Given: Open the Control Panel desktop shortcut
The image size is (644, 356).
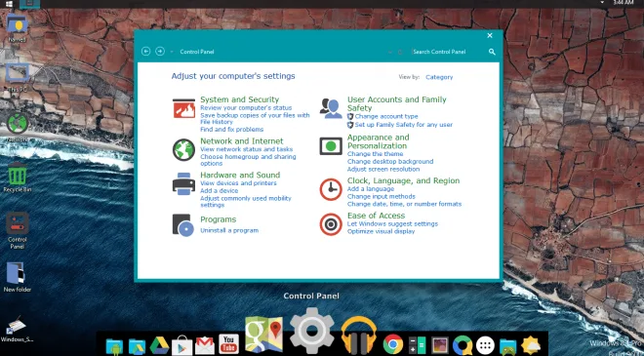Looking at the screenshot, I should [18, 230].
